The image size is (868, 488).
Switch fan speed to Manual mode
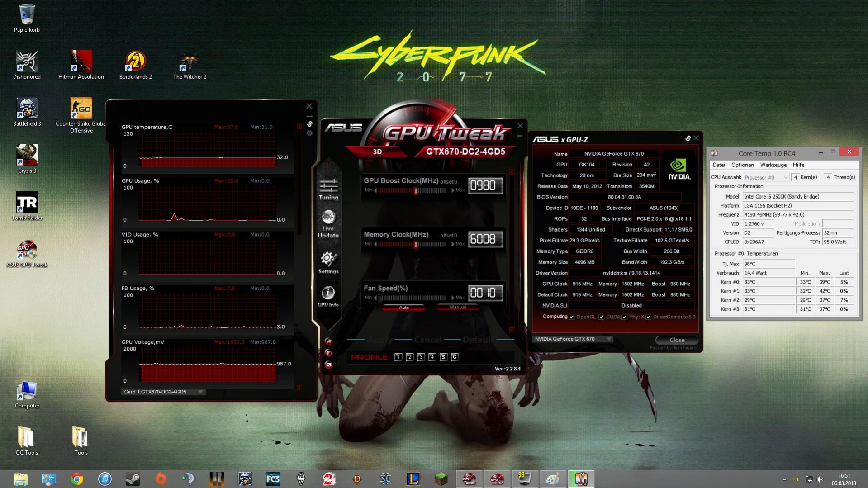coord(458,308)
